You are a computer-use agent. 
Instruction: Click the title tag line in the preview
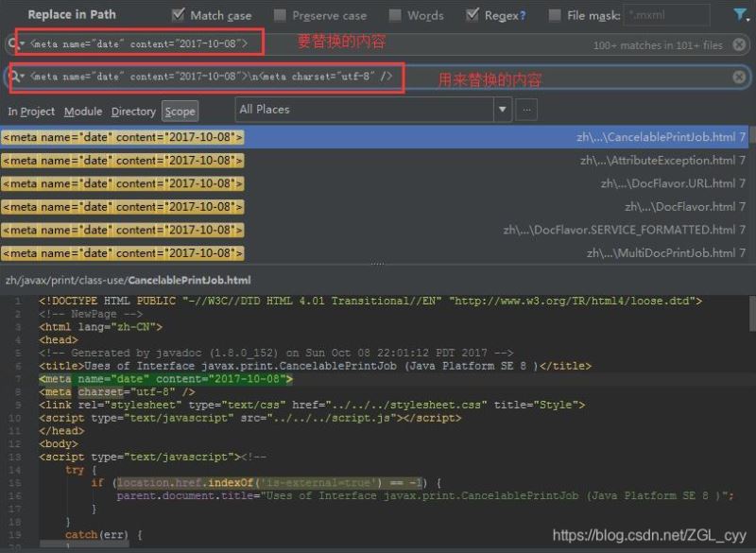[x=315, y=366]
